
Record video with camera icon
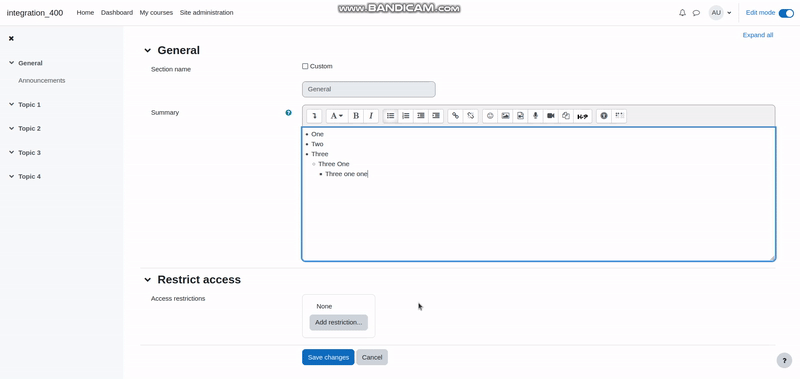click(x=551, y=116)
